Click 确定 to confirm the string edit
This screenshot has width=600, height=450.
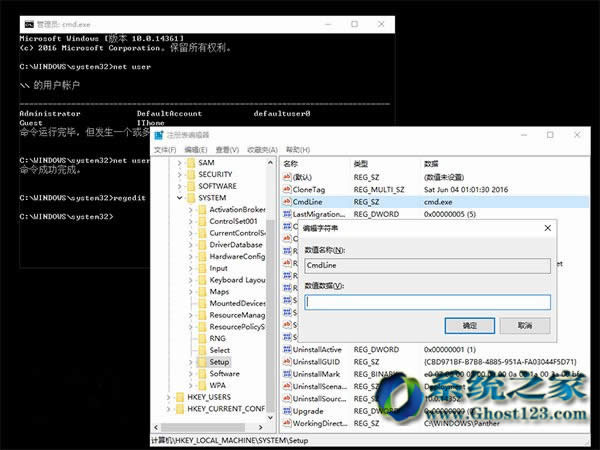click(469, 325)
